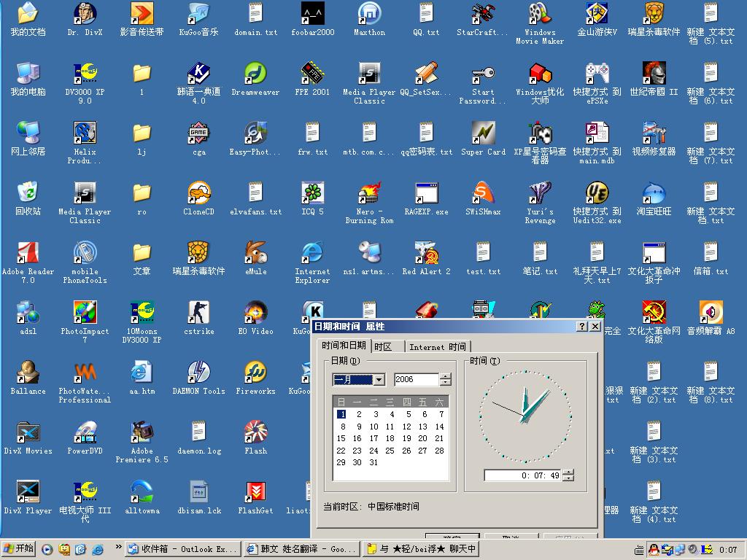Switch to the Internet 时间 tab
The width and height of the screenshot is (747, 560).
point(438,346)
